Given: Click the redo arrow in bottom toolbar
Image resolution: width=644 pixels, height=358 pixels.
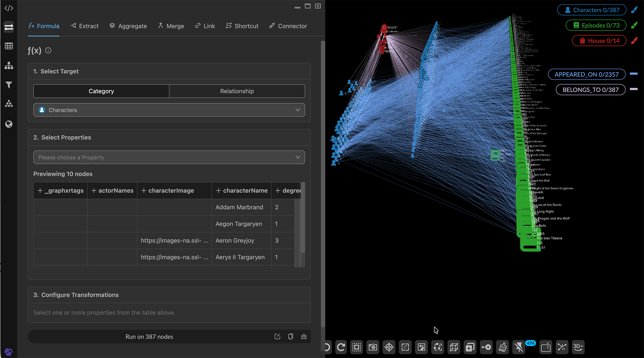Looking at the screenshot, I should (341, 347).
